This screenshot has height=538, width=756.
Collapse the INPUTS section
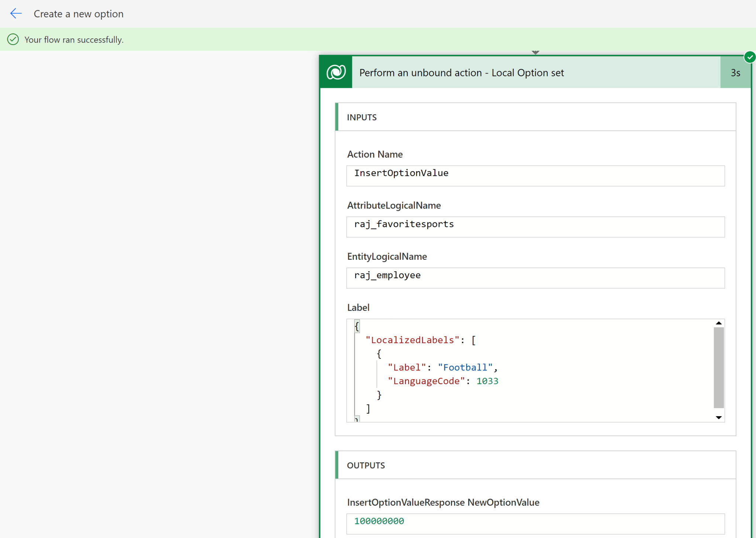point(362,117)
